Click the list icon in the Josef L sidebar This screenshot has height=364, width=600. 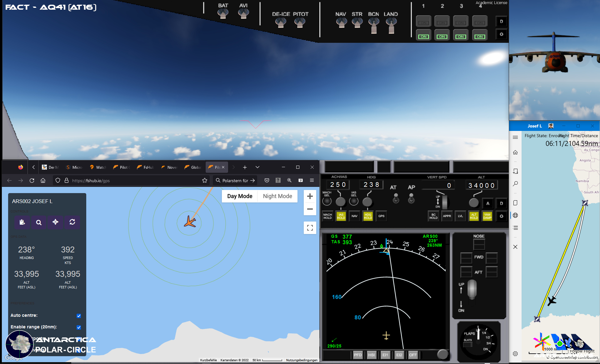pyautogui.click(x=515, y=228)
